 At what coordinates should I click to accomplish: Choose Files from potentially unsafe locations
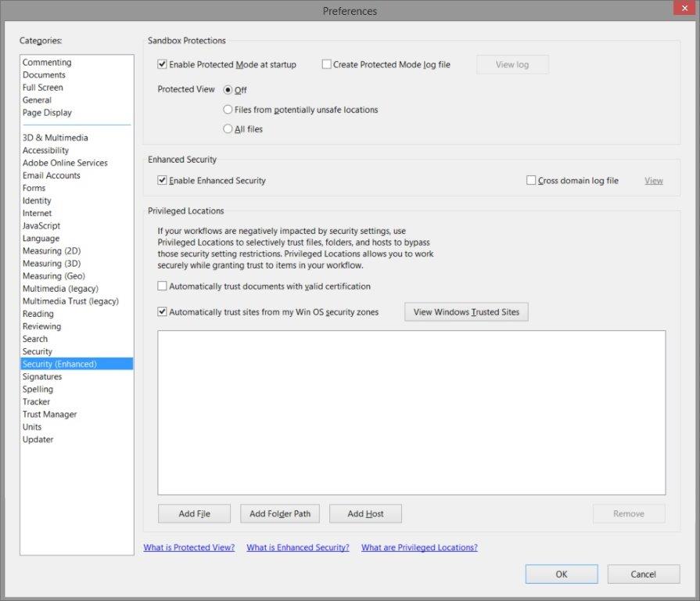click(x=228, y=110)
